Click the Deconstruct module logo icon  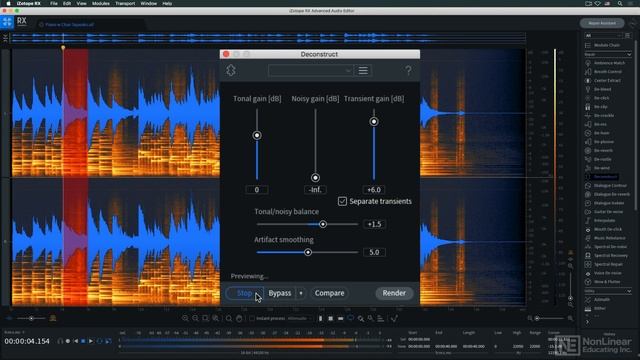click(x=231, y=70)
